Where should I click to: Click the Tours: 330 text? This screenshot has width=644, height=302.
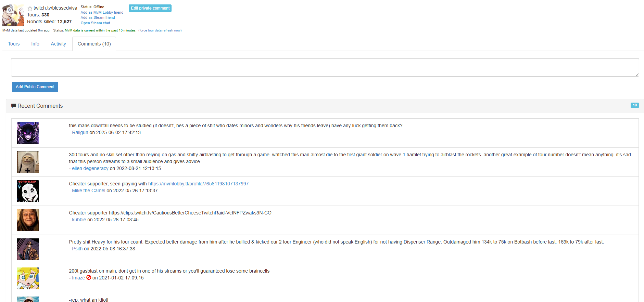tap(38, 15)
